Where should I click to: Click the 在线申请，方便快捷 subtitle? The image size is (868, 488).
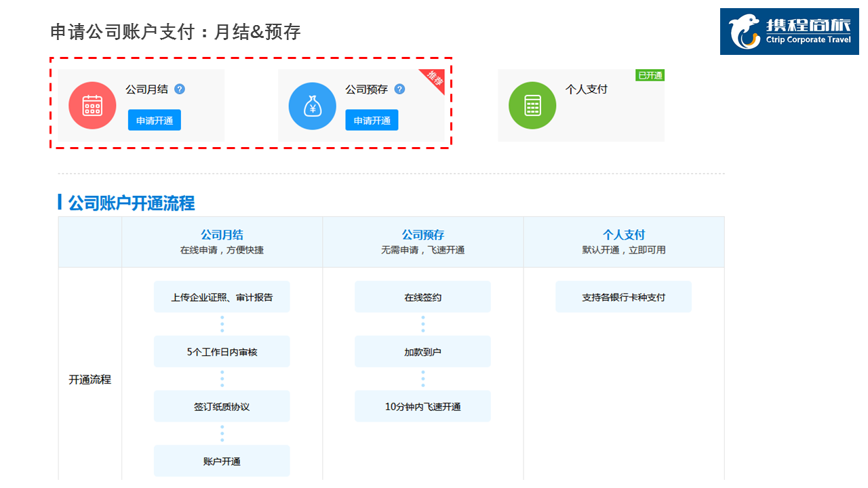click(x=222, y=250)
